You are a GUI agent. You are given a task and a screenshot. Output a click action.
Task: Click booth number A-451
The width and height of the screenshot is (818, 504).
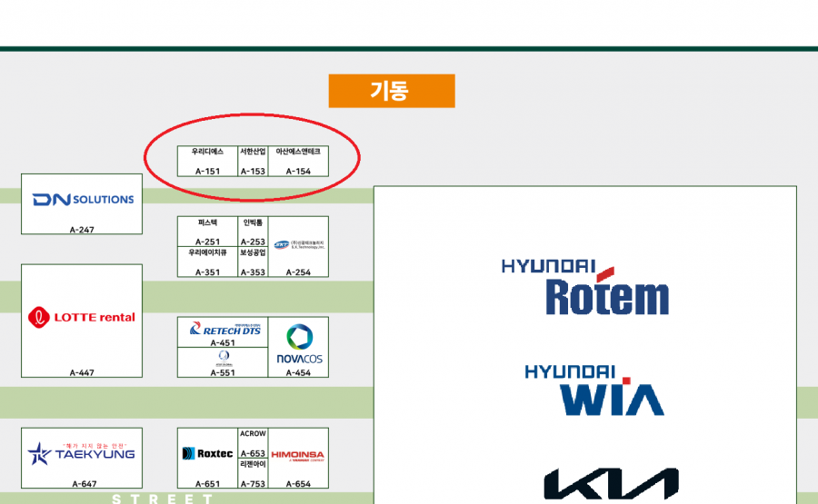tap(223, 342)
